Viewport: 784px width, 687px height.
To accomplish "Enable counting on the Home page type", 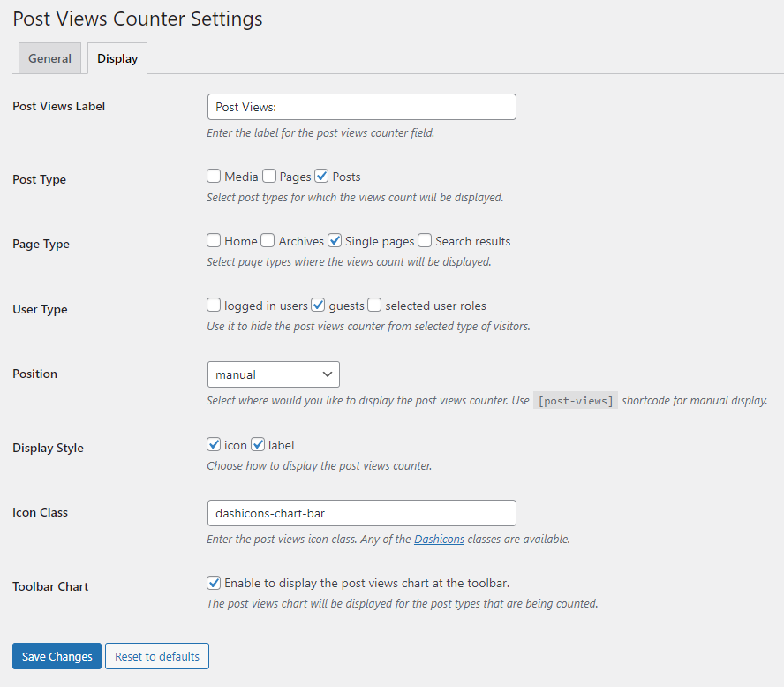I will (213, 239).
